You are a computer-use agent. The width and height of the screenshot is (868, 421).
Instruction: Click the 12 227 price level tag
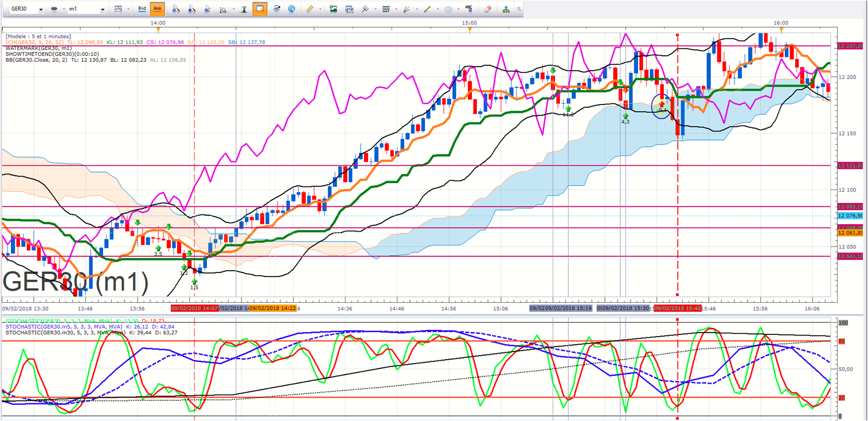tap(850, 46)
